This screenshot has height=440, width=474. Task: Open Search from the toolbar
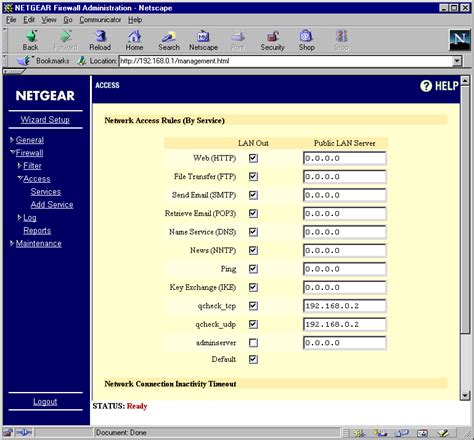coord(169,36)
